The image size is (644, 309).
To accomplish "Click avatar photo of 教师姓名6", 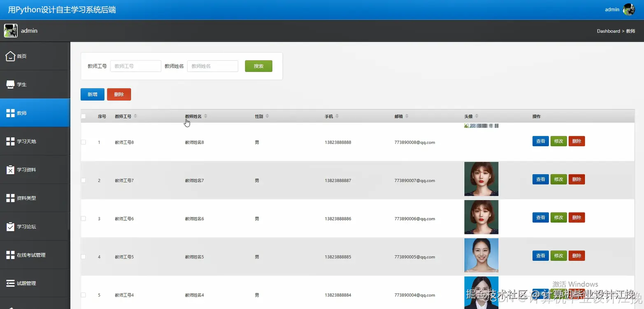I will click(x=481, y=217).
